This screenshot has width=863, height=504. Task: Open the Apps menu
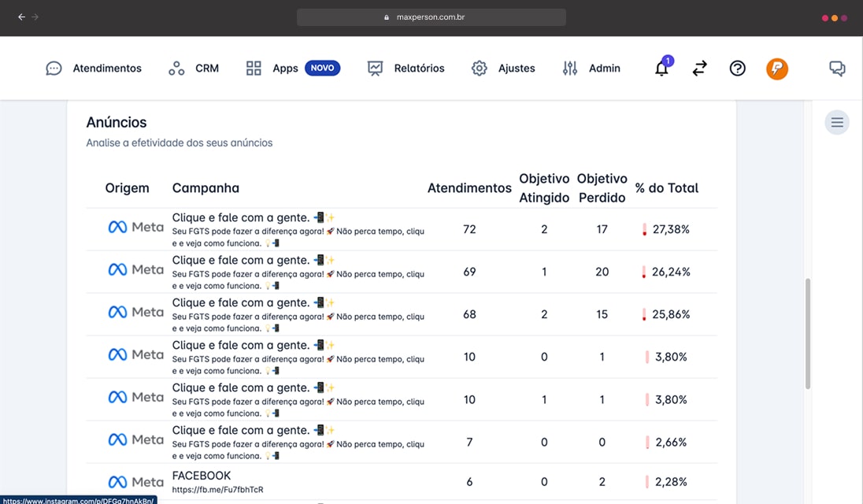pos(272,69)
